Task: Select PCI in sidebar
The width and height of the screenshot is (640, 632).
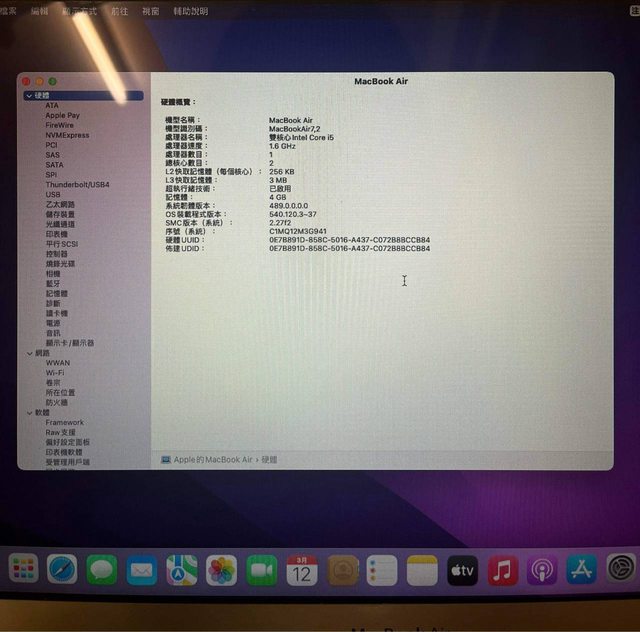Action: pos(51,145)
